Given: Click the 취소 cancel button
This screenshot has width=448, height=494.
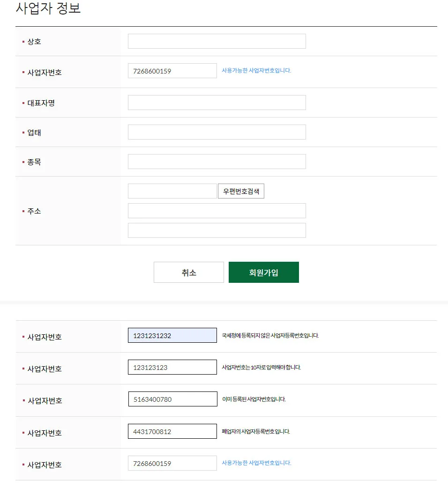Looking at the screenshot, I should click(x=188, y=272).
